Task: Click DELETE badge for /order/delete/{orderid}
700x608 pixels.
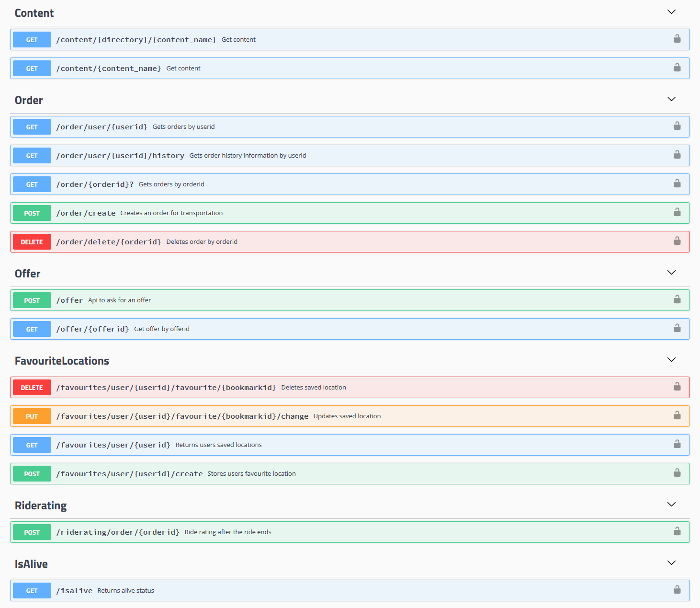Action: point(32,242)
